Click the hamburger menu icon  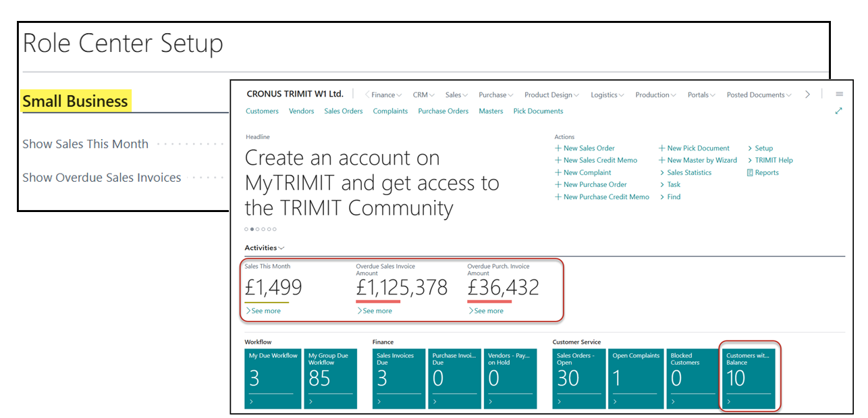click(x=839, y=95)
